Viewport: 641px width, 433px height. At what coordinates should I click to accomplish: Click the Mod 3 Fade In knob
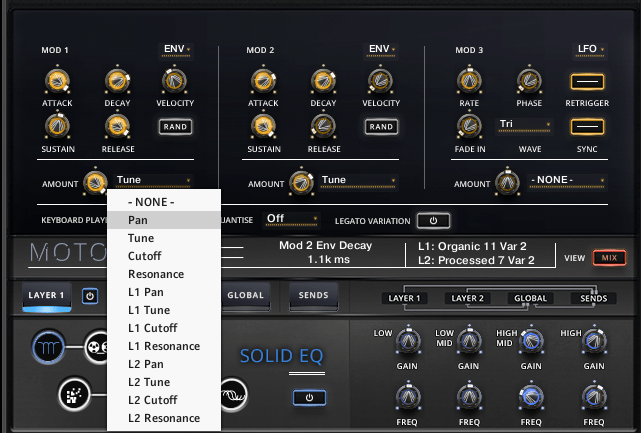pyautogui.click(x=468, y=126)
